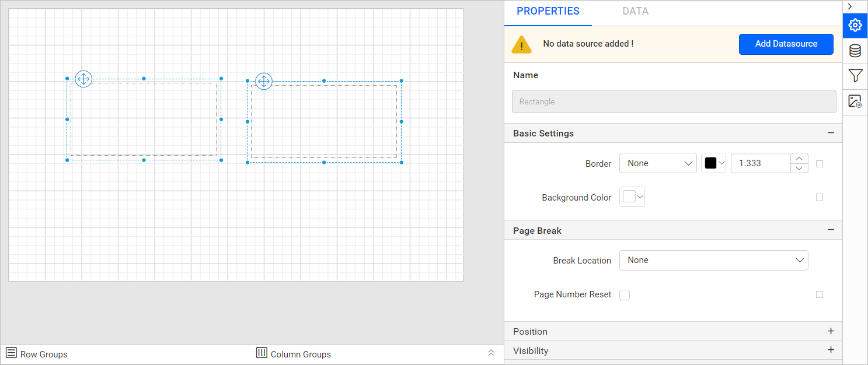
Task: Select the PROPERTIES tab
Action: (548, 11)
